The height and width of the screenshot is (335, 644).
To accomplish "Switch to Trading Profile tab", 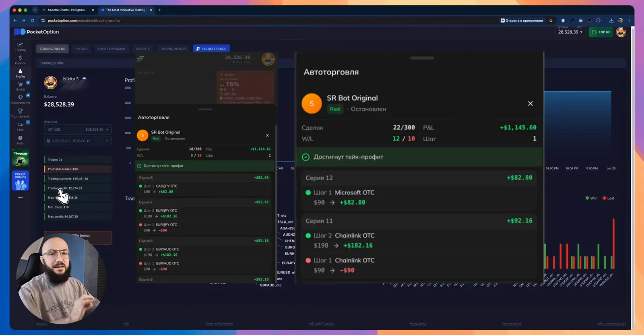I will click(52, 49).
